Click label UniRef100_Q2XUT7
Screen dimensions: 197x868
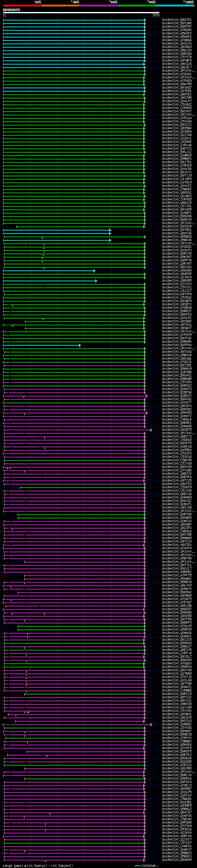click(177, 839)
